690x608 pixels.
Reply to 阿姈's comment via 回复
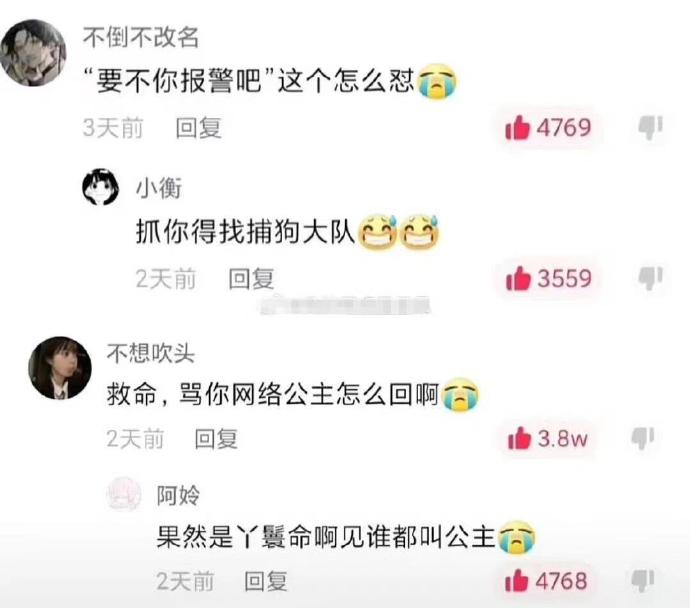point(266,581)
